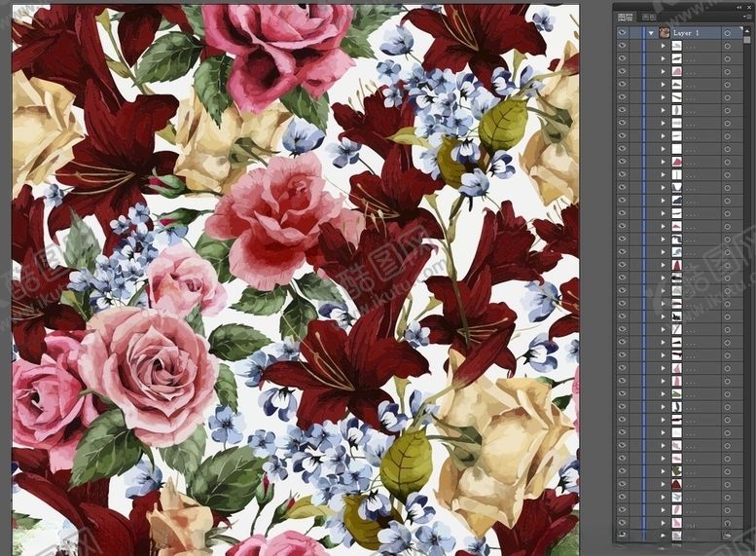Expand the second sublayer under Layer 1
The height and width of the screenshot is (556, 756).
[x=664, y=58]
